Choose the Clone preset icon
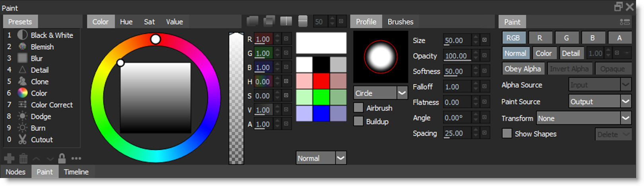This screenshot has height=186, width=644. [x=23, y=81]
